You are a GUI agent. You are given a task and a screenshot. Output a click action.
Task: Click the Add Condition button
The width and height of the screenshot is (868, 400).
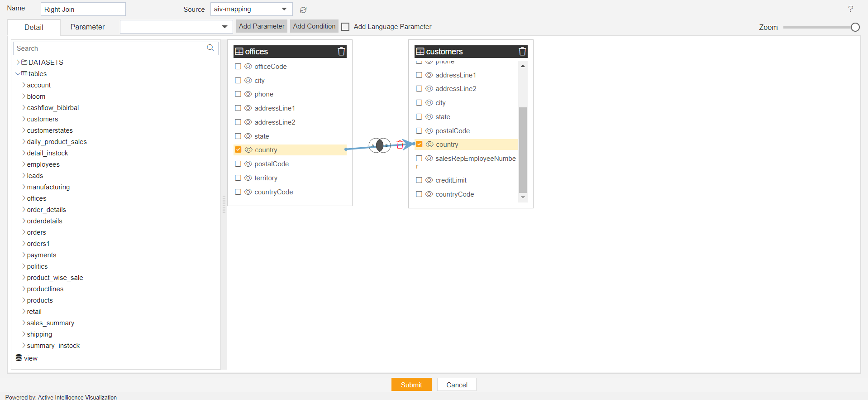point(314,26)
